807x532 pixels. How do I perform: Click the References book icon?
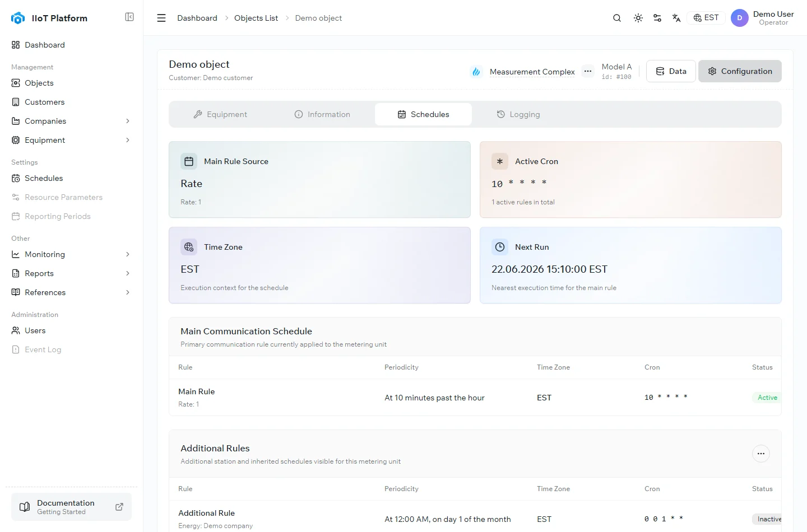[16, 292]
